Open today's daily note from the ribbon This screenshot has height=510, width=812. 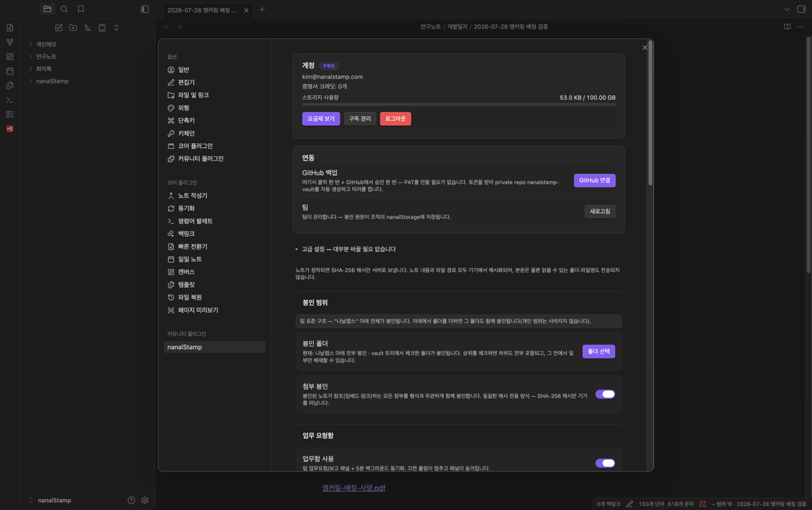pyautogui.click(x=10, y=71)
